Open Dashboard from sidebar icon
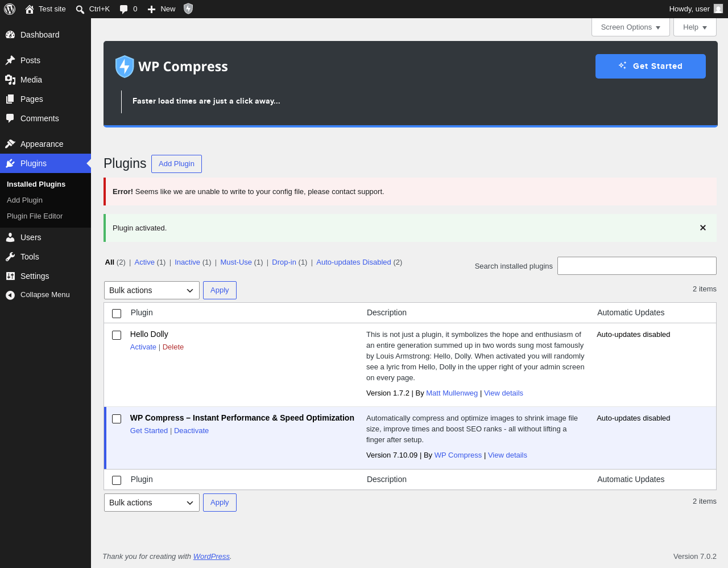 10,35
